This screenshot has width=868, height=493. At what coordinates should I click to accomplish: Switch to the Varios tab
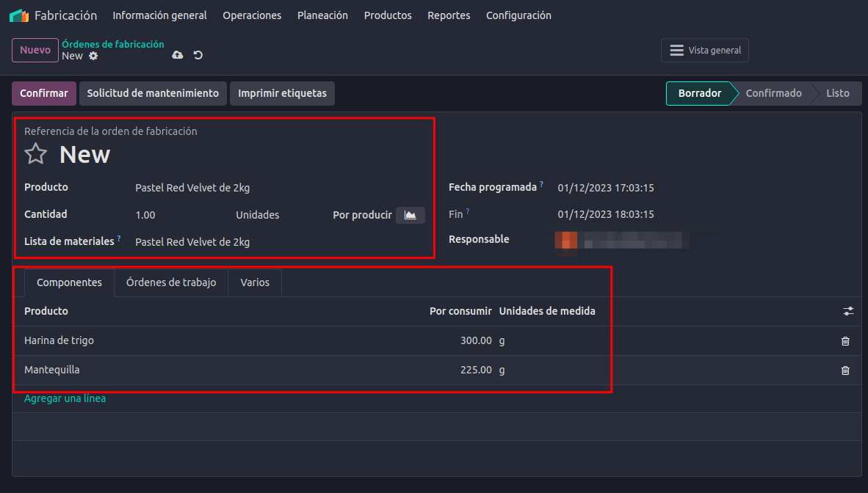click(x=255, y=282)
